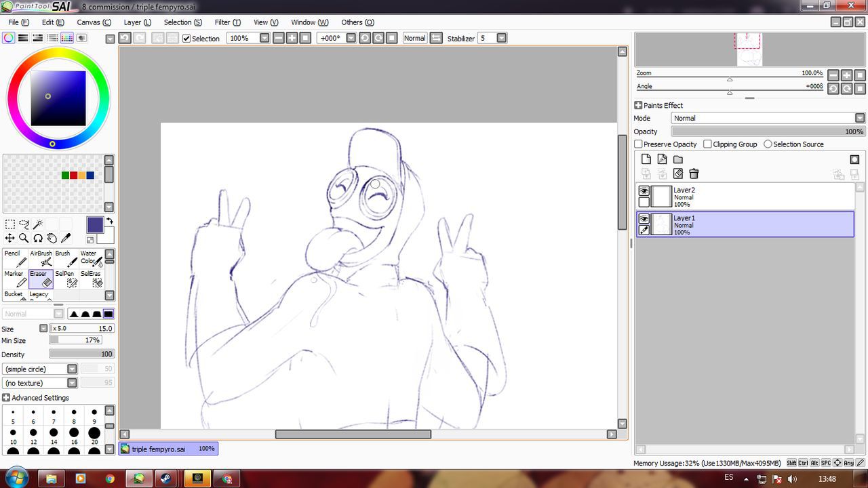Swap foreground and background colors
This screenshot has width=868, height=488.
pyautogui.click(x=110, y=221)
